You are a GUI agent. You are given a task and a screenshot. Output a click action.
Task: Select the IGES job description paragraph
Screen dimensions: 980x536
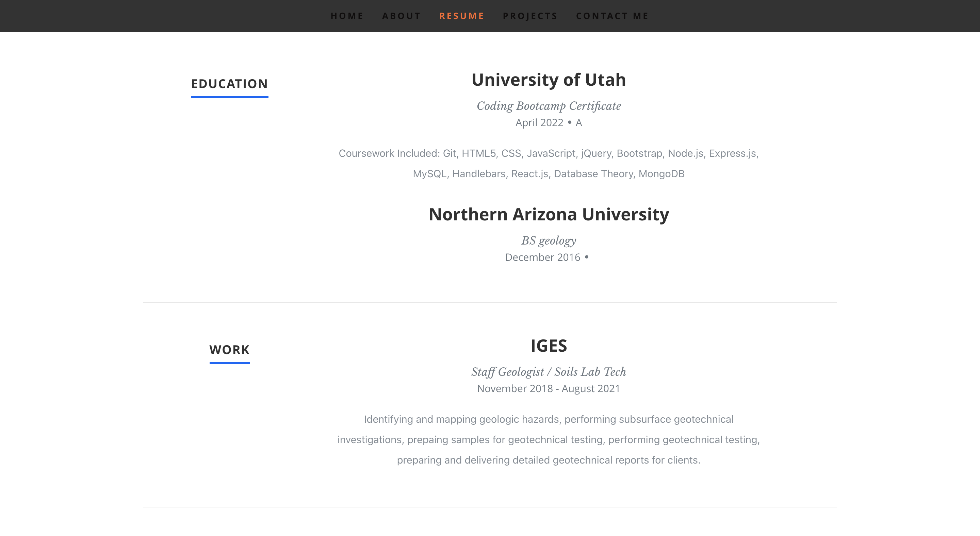(x=549, y=439)
